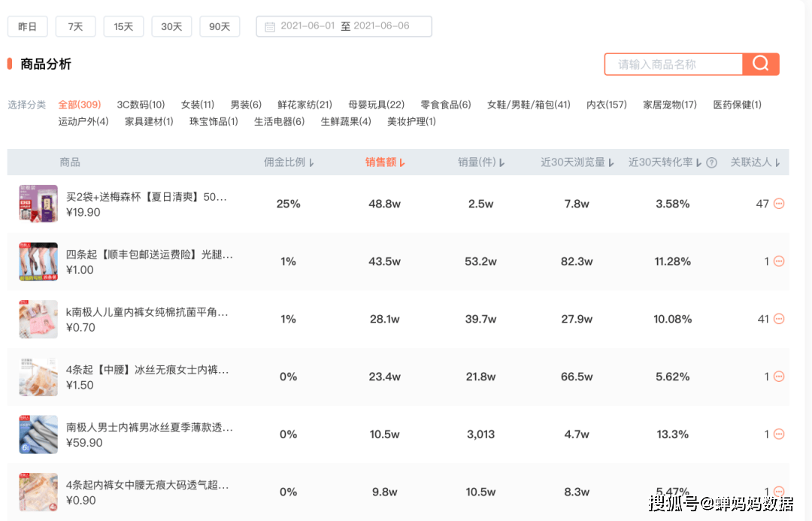Sort by 销售额 column
This screenshot has width=812, height=521.
[385, 162]
